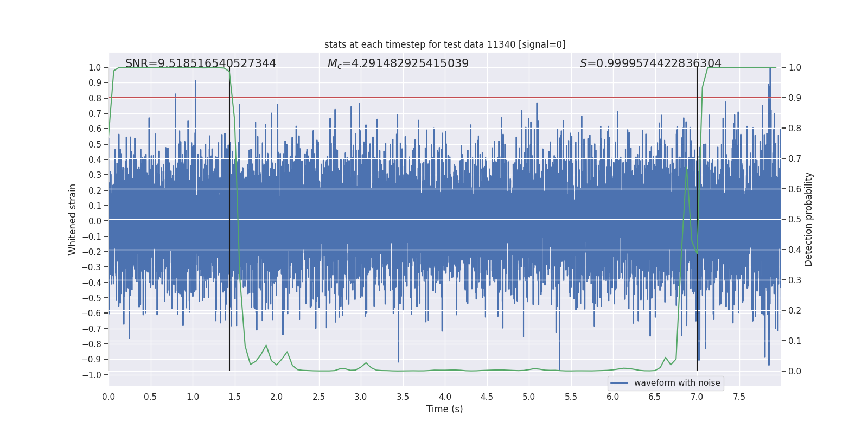Click the 2.5 tick label on the time axis
The width and height of the screenshot is (868, 434).
(x=318, y=397)
